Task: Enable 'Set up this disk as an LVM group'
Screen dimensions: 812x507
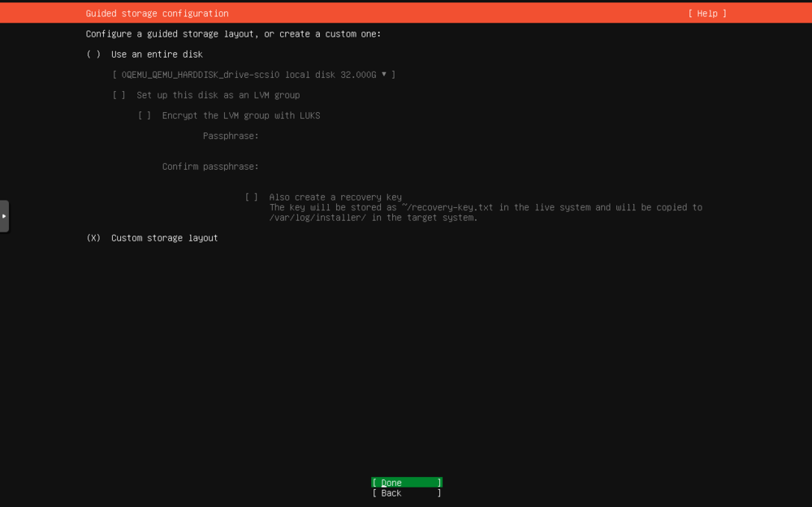Action: [119, 94]
